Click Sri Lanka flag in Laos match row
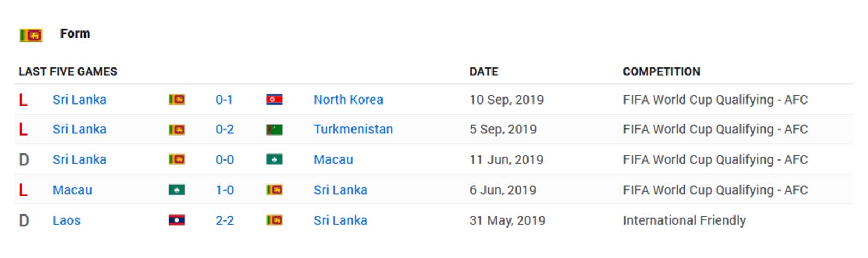 coord(275,220)
